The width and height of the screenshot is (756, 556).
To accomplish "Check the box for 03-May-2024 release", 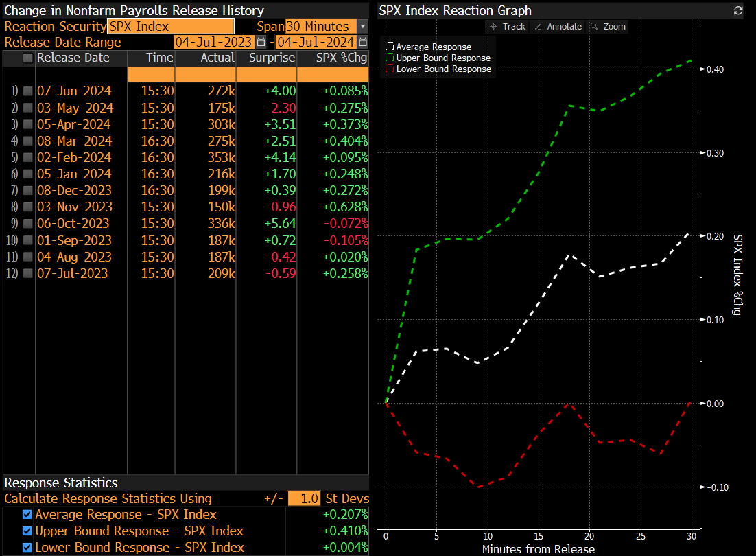I will tap(28, 108).
